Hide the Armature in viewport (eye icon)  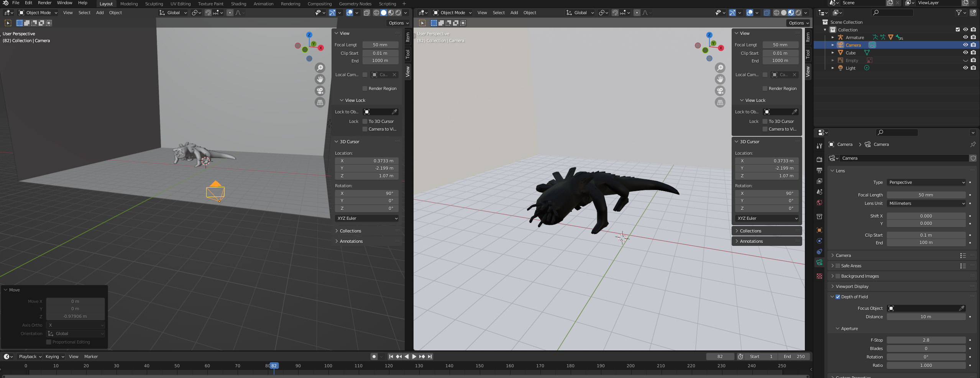965,38
